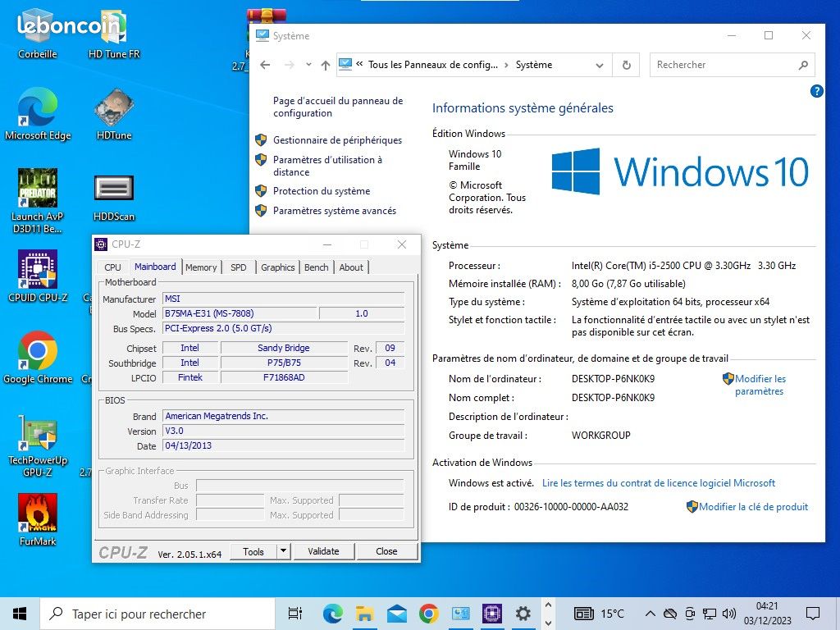Click the B75MA-E31 (MS-7808) model field
Image resolution: width=840 pixels, height=630 pixels.
click(x=240, y=313)
